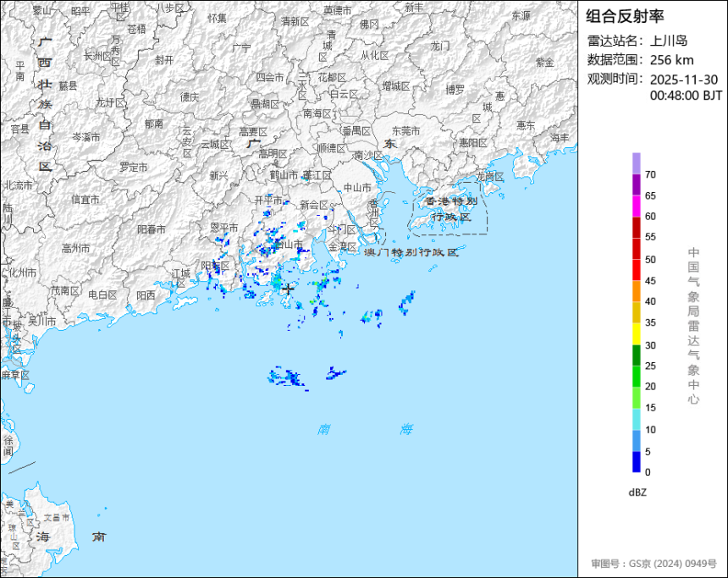Screen dimensions: 728x578
Task: Click the 南沙区 map label
Action: pos(368,155)
